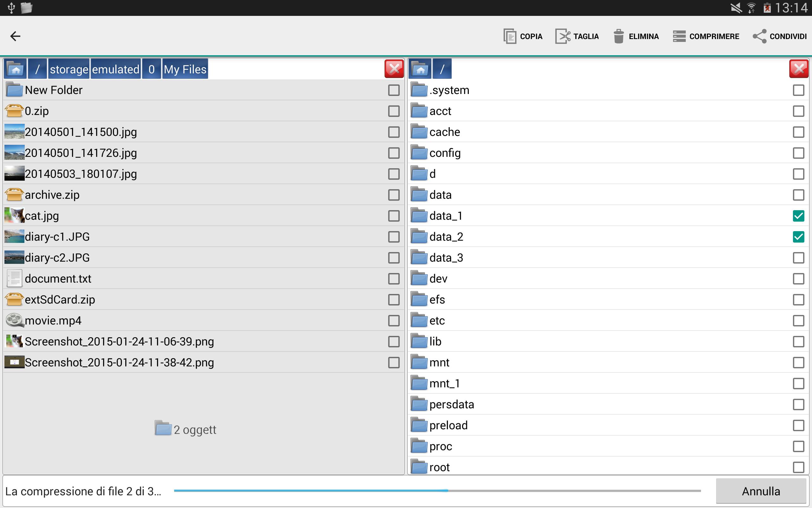
Task: Open 0.zip archive icon
Action: 14,110
